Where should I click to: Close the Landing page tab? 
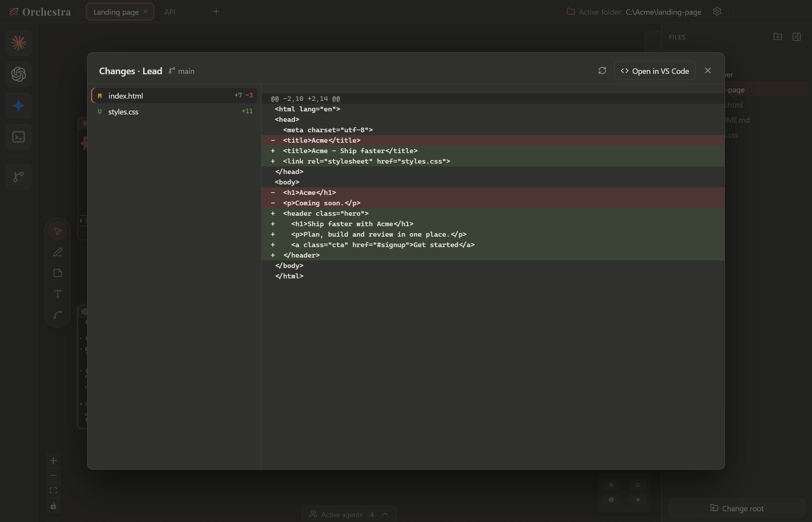point(146,12)
